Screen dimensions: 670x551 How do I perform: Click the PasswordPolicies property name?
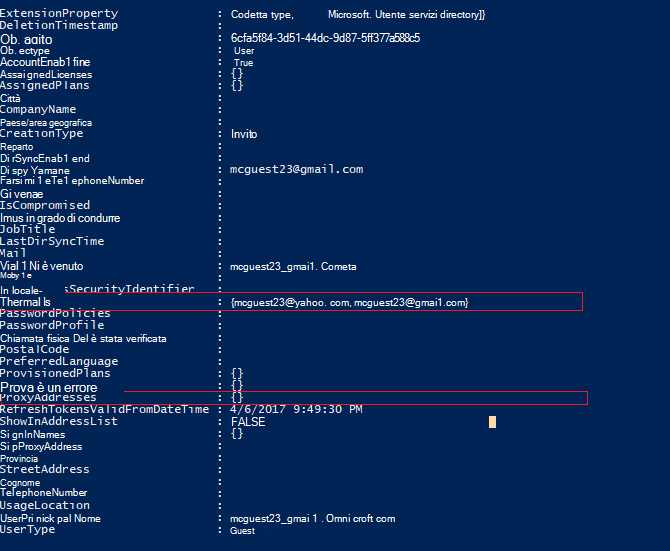click(x=55, y=313)
